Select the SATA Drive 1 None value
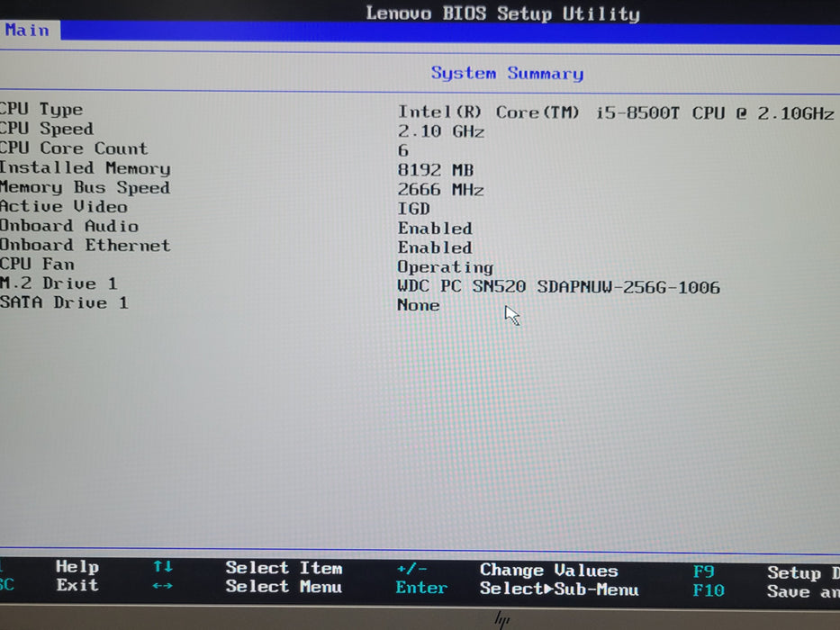The height and width of the screenshot is (630, 840). tap(419, 305)
